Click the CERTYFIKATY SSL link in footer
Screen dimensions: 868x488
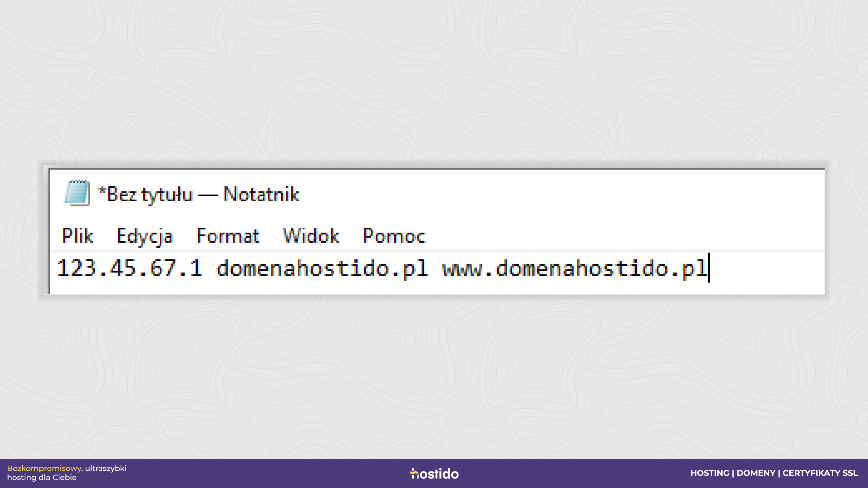pos(820,473)
